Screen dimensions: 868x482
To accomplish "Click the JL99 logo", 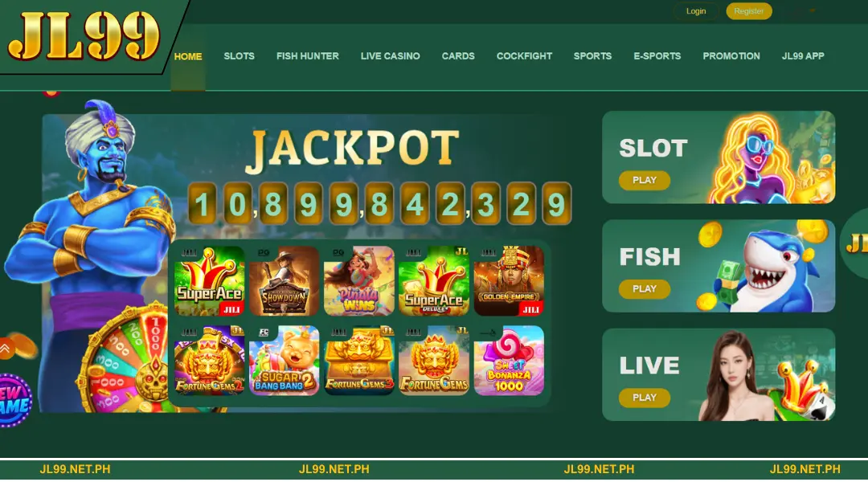I will [x=84, y=36].
